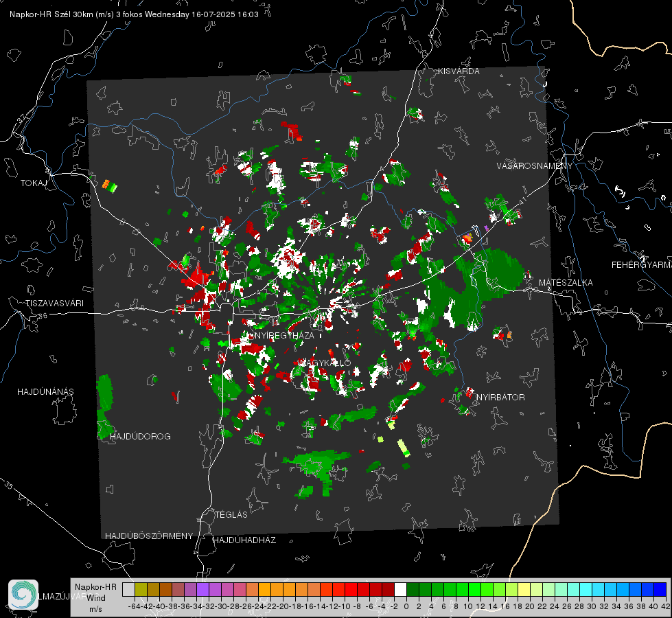
Task: Click the date '16-07-2025' in the title
Action: pos(213,14)
